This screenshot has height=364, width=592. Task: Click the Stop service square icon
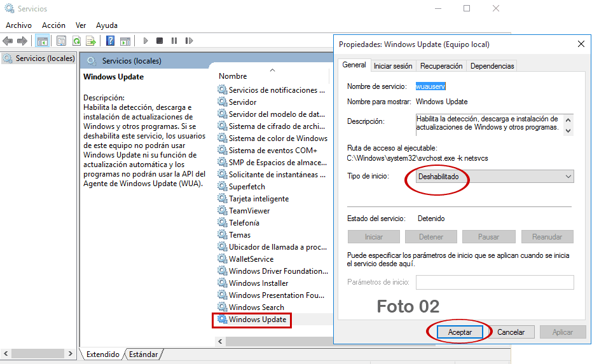coord(160,41)
